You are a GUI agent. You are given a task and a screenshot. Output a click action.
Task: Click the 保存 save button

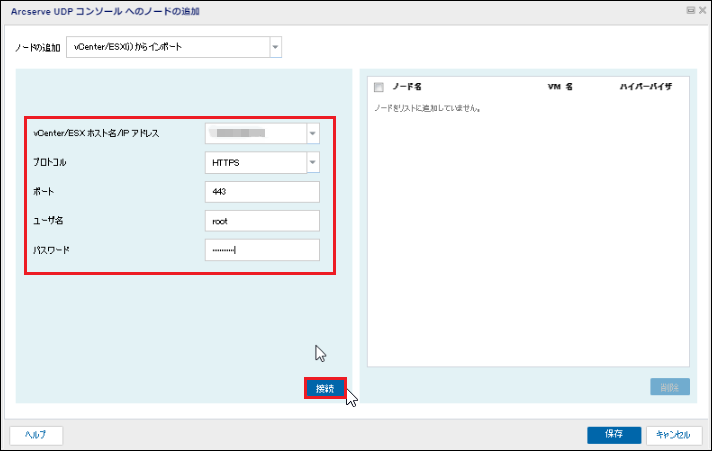[x=614, y=435]
